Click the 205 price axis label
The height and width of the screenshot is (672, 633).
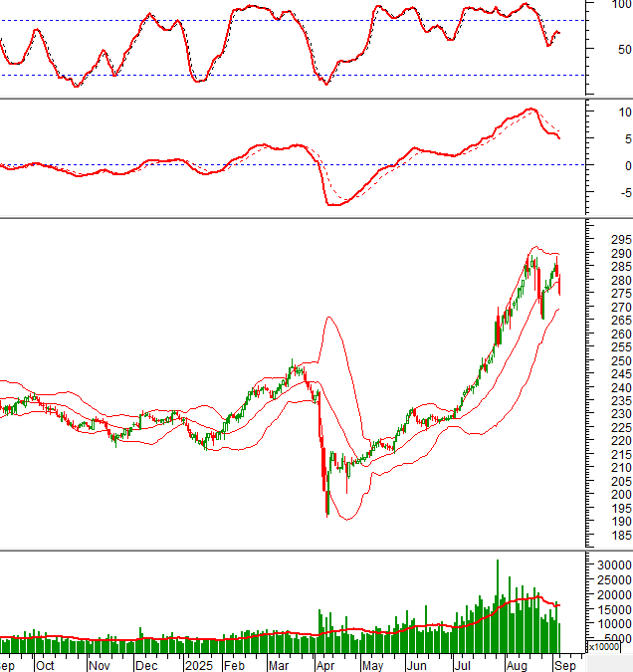click(x=621, y=481)
